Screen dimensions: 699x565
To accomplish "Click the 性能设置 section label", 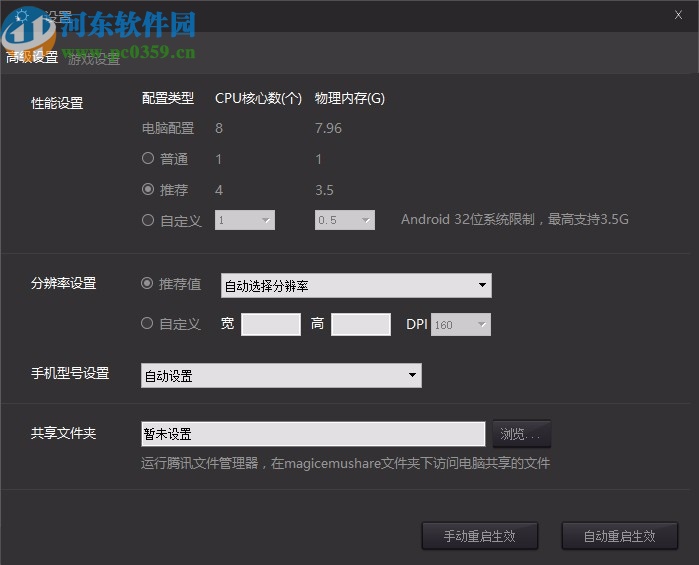I will (57, 103).
